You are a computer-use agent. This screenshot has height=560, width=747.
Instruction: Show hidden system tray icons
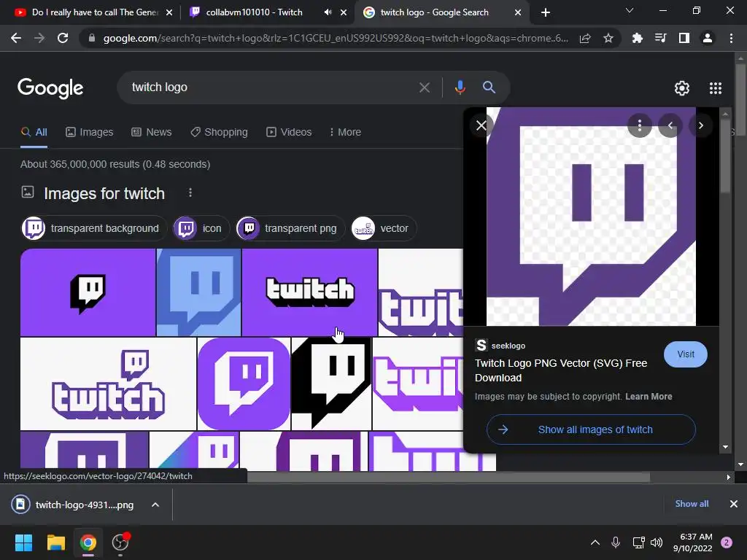595,542
